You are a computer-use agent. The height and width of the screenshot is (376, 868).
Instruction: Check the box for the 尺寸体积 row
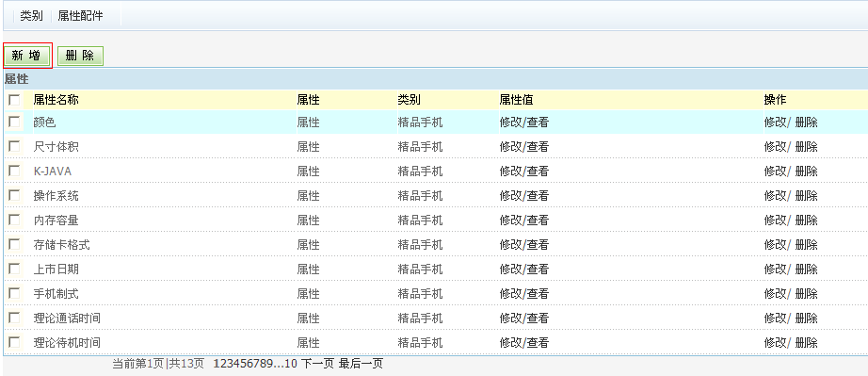(14, 146)
